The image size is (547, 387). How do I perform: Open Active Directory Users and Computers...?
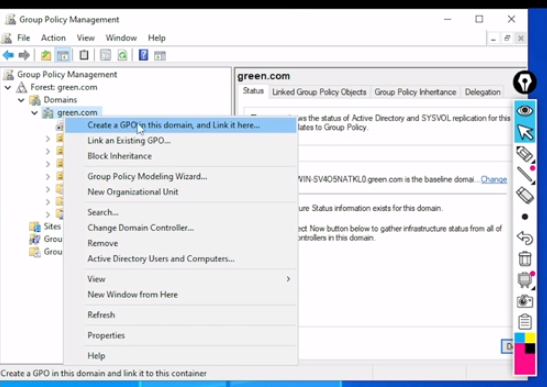pos(181,259)
